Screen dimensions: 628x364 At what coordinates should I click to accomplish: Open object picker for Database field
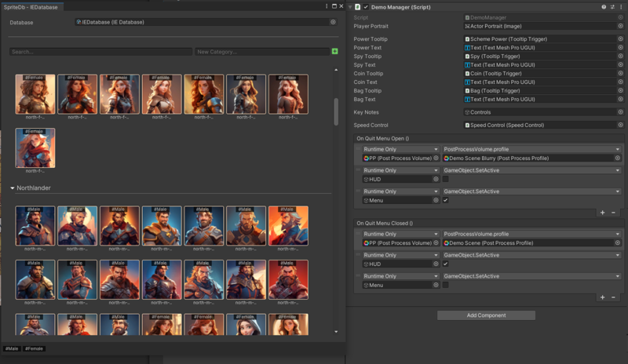(x=333, y=22)
